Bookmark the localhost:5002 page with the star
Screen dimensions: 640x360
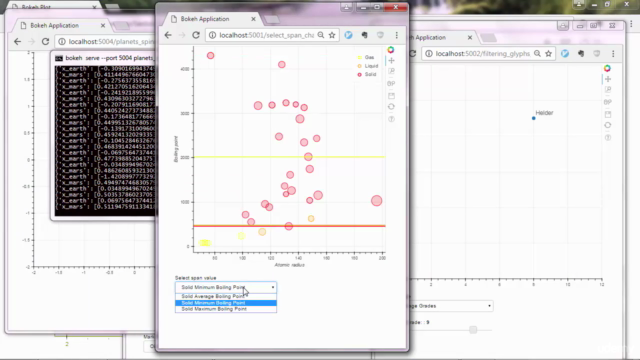coord(549,53)
